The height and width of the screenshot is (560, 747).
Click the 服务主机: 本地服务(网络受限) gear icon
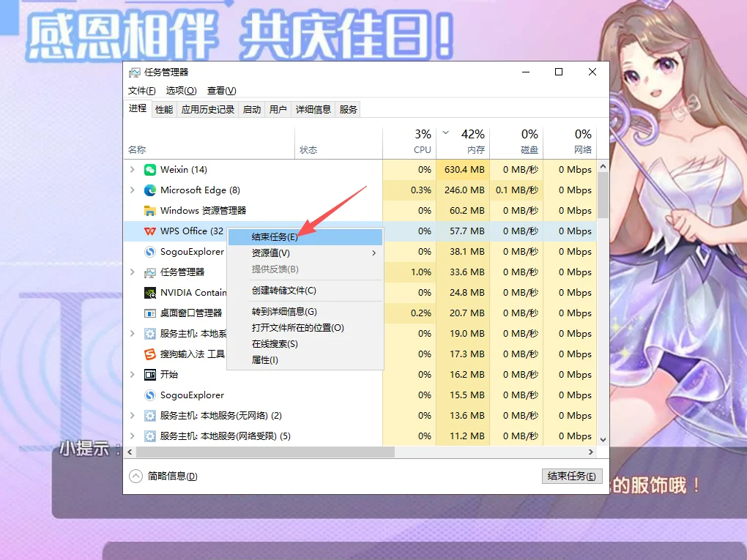[x=150, y=436]
